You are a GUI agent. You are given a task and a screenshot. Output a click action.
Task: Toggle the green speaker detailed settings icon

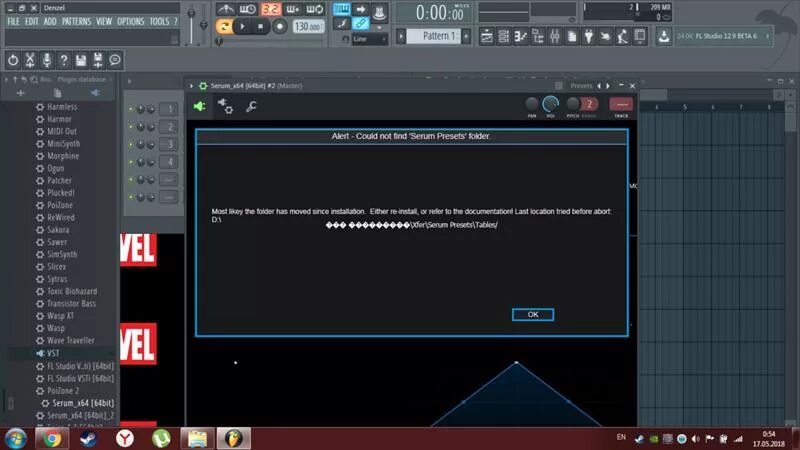click(199, 106)
